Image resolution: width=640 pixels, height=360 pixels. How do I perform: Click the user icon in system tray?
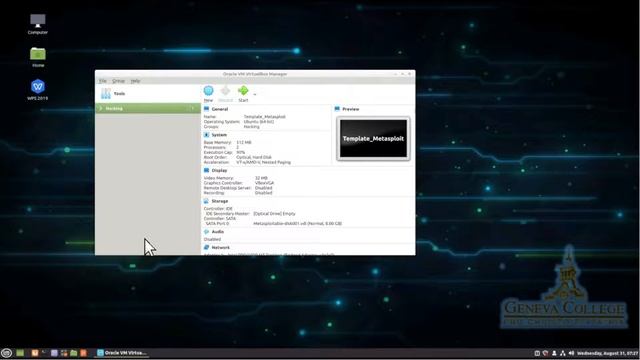click(554, 353)
